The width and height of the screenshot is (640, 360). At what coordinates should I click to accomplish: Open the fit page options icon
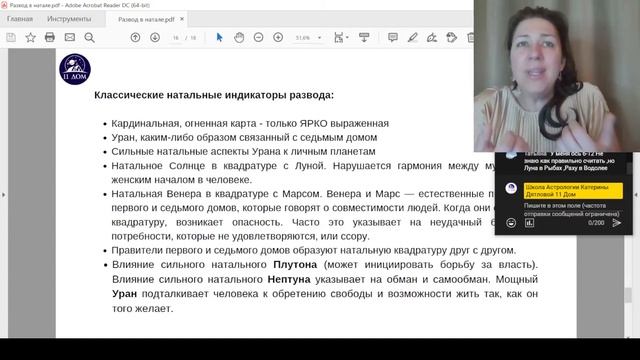340,38
